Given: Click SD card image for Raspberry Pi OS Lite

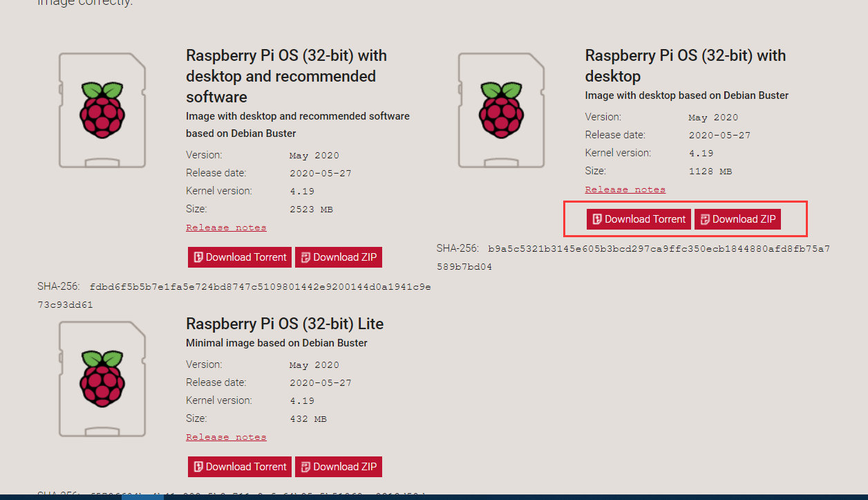Looking at the screenshot, I should 102,379.
